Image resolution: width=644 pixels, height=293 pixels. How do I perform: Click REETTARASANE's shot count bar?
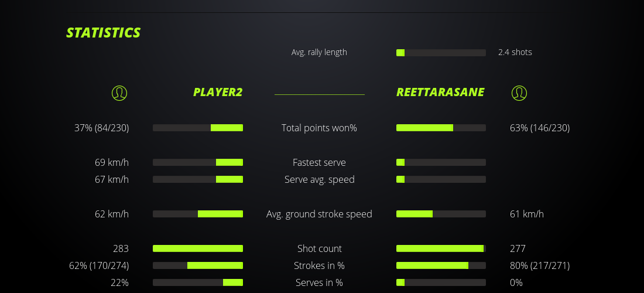tap(441, 248)
